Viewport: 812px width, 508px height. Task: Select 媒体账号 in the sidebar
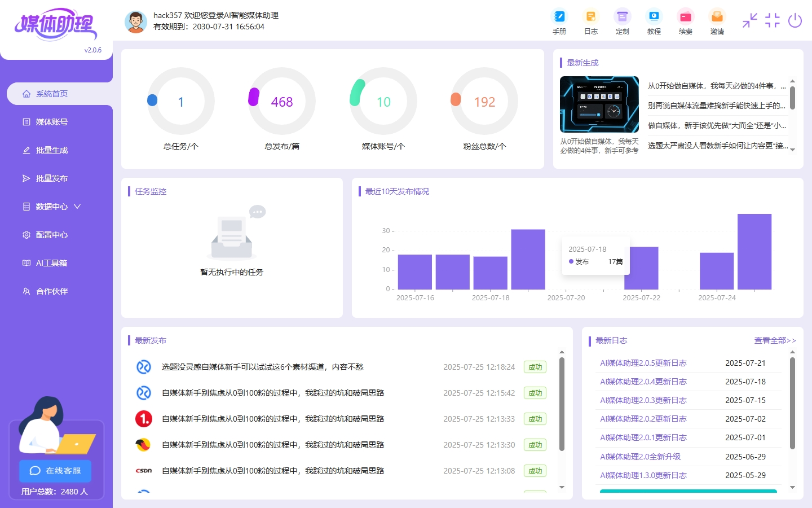pyautogui.click(x=51, y=122)
